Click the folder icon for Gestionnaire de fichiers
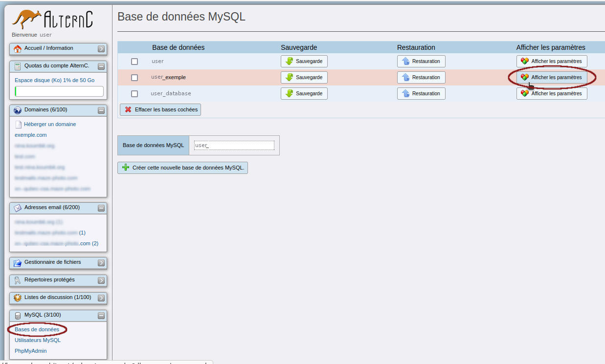Viewport: 605px width, 364px height. coord(18,263)
